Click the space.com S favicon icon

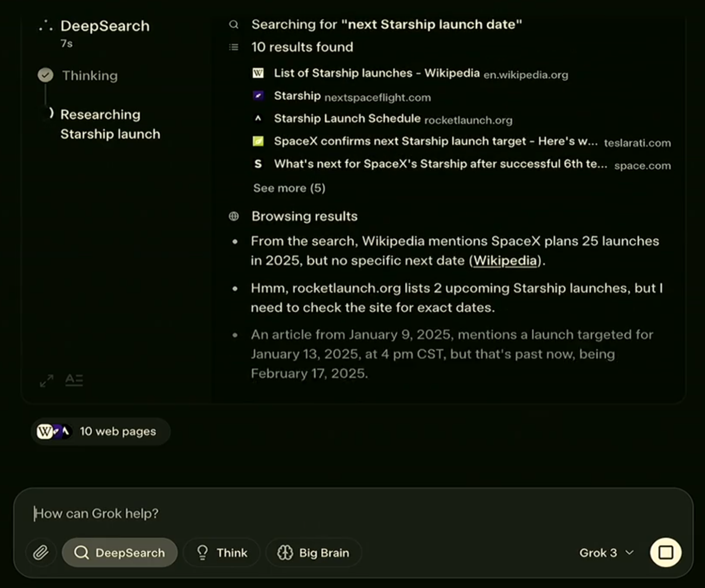[258, 164]
